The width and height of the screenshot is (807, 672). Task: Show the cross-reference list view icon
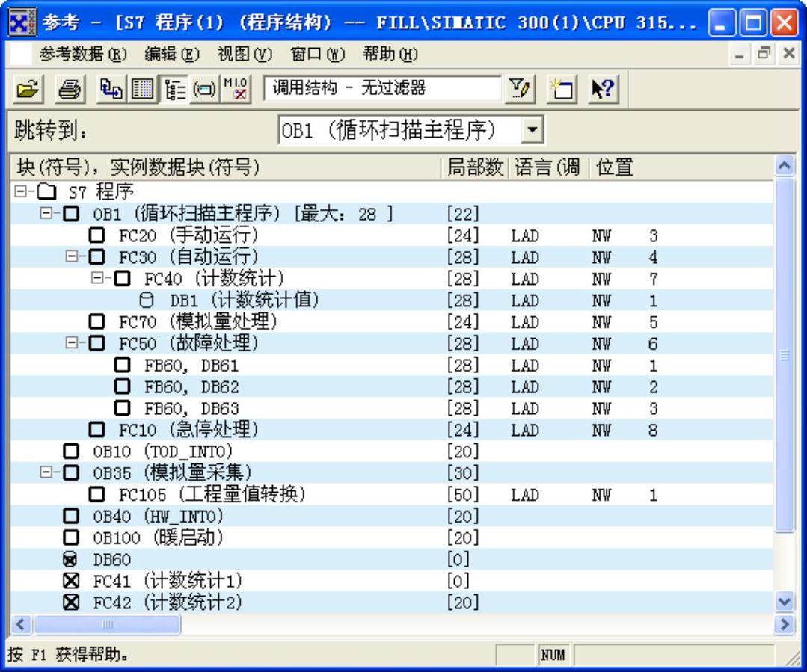point(111,90)
